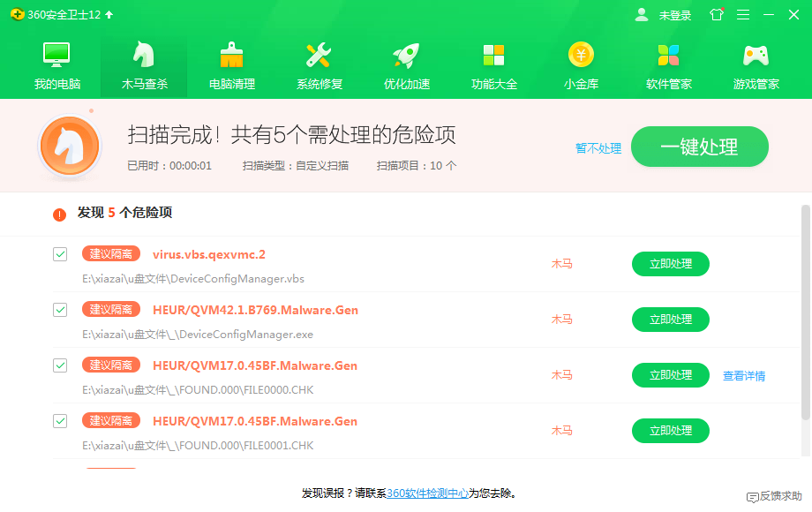Click 立即处理 for FILE0000.CHK

[671, 375]
